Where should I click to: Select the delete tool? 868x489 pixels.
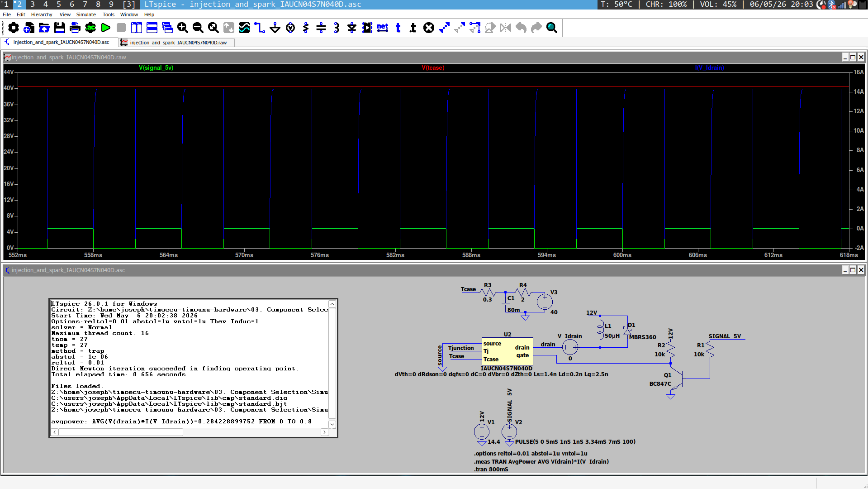(429, 28)
